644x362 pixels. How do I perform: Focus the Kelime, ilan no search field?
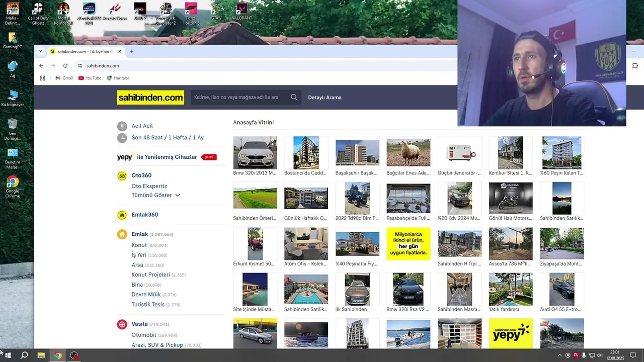point(240,98)
